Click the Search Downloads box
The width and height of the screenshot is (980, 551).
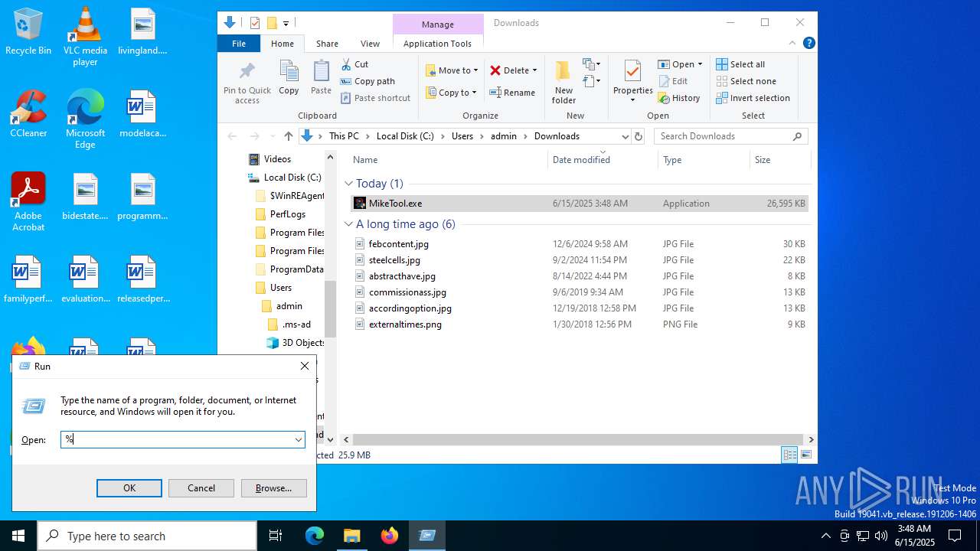pyautogui.click(x=731, y=136)
